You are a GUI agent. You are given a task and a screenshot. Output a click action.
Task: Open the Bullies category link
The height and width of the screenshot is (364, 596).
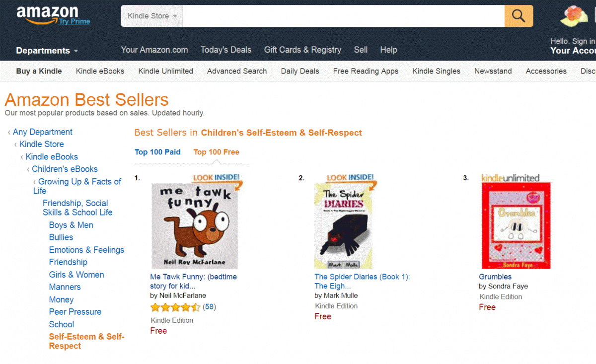[61, 237]
